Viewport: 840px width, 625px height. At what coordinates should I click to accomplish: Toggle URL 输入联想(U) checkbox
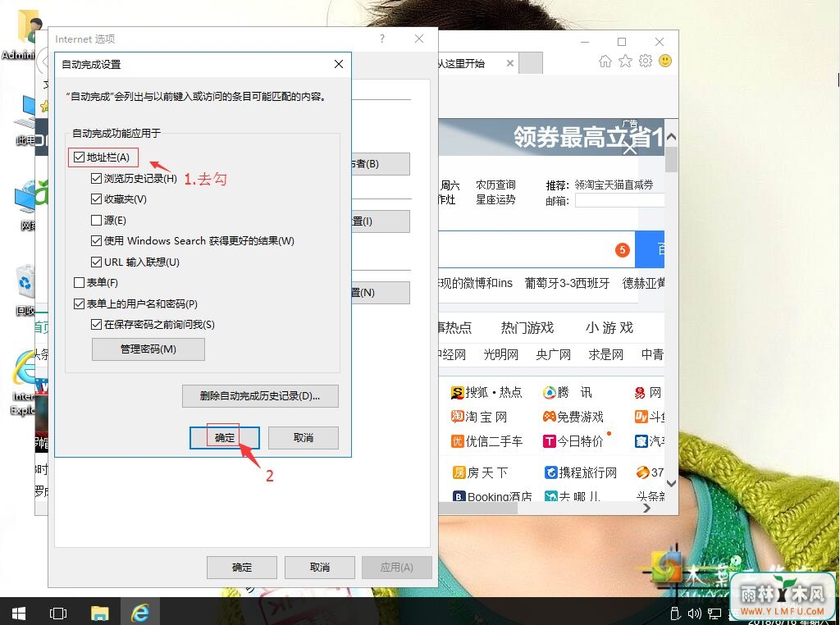[97, 262]
